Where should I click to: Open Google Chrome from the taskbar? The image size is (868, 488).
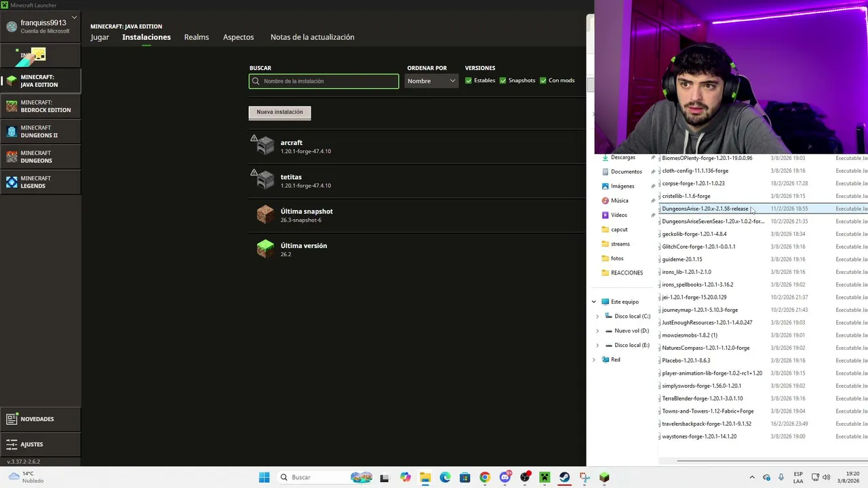(x=484, y=477)
